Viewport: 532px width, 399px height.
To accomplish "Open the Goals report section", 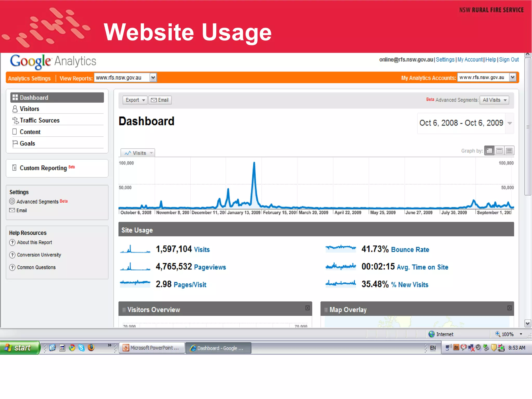I will click(27, 143).
